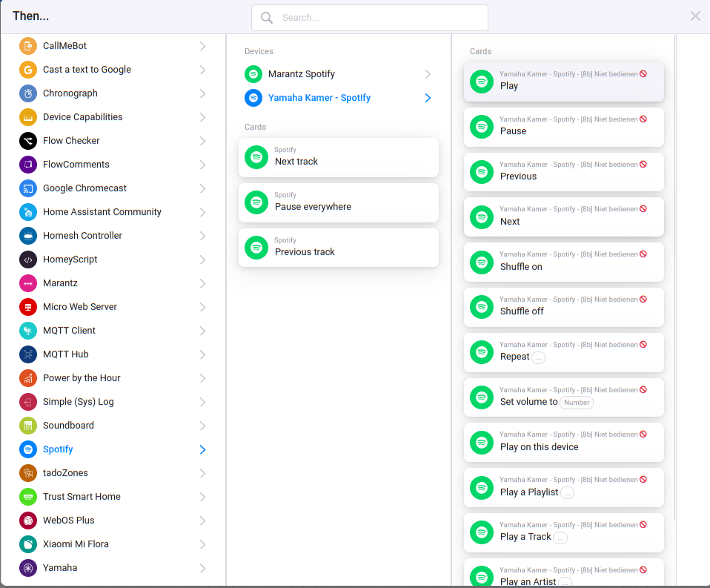
Task: Click the CallMeBot app icon
Action: point(28,46)
